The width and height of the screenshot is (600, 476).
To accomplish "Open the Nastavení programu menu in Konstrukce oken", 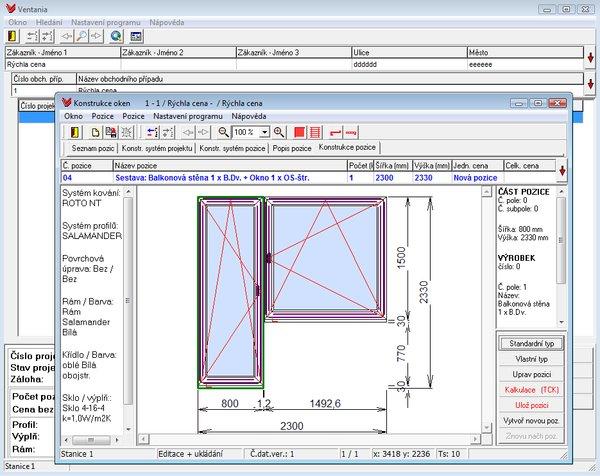I will 188,116.
